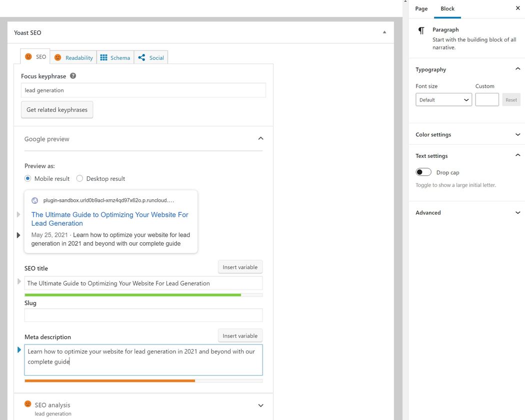Image resolution: width=525 pixels, height=420 pixels.
Task: Click the Schema grid icon
Action: coord(104,57)
